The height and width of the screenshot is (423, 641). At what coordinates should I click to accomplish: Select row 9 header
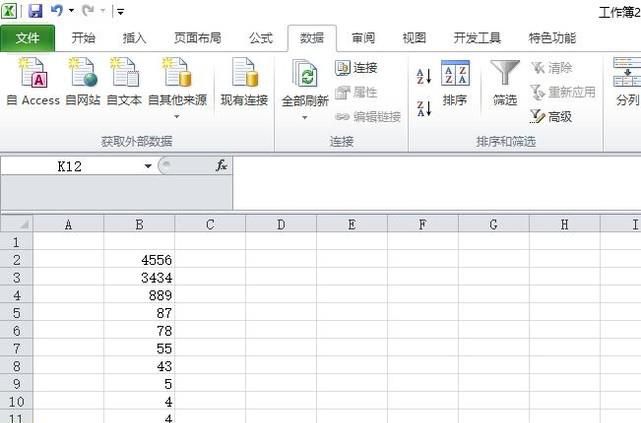16,384
